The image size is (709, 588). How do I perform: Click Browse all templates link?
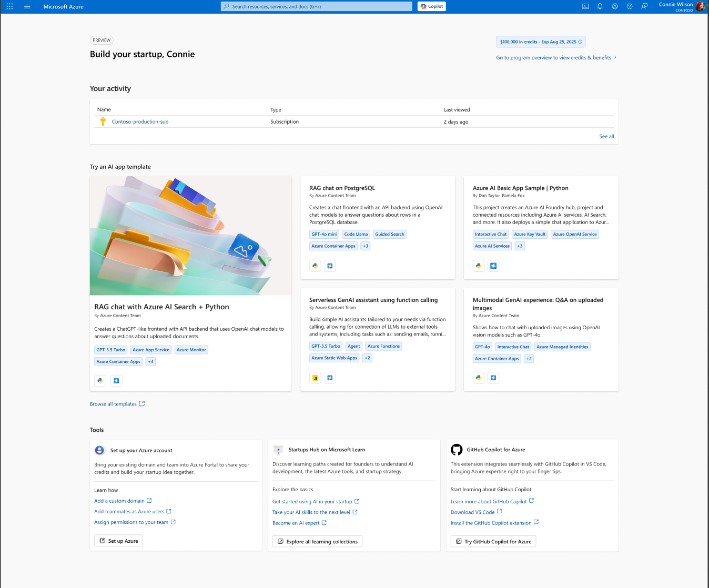click(x=117, y=404)
